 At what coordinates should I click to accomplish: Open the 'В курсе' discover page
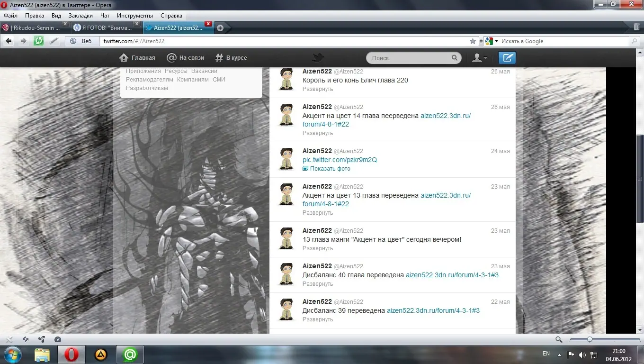pos(231,58)
